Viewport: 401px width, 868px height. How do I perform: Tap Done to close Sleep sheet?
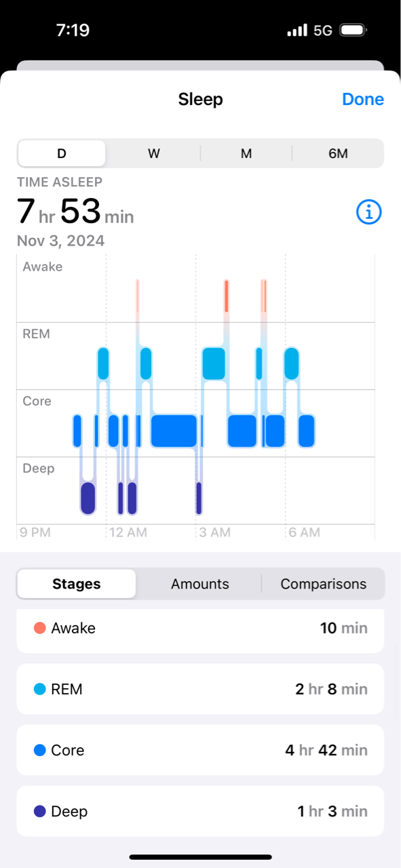coord(363,99)
